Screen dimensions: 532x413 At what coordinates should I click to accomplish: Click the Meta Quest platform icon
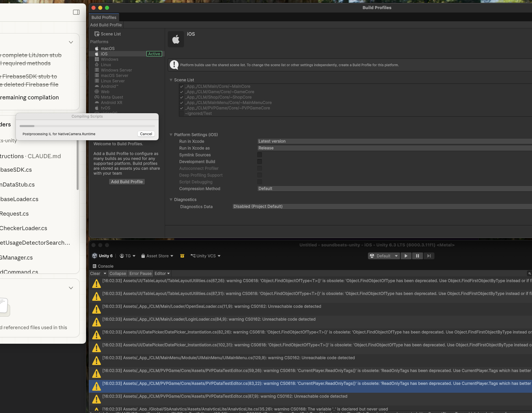pos(97,97)
